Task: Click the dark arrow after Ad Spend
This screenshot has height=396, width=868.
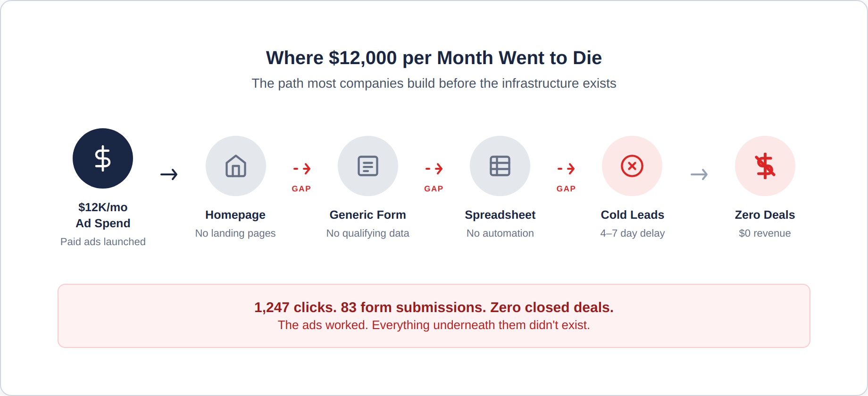Action: [169, 174]
